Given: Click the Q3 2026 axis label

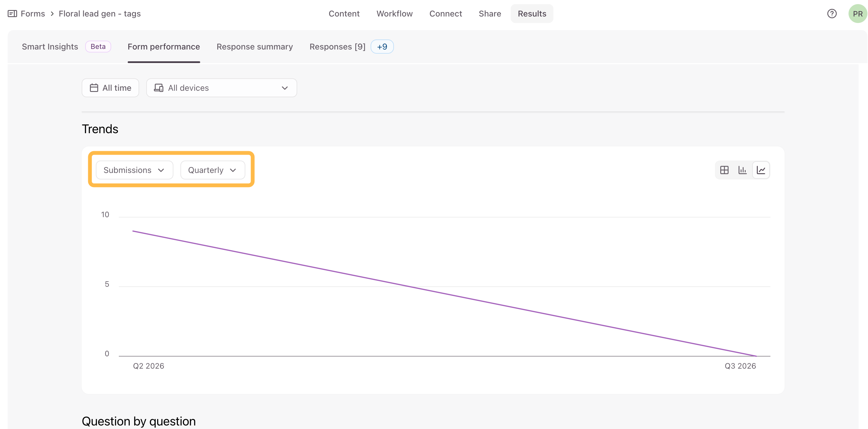Looking at the screenshot, I should click(x=740, y=366).
